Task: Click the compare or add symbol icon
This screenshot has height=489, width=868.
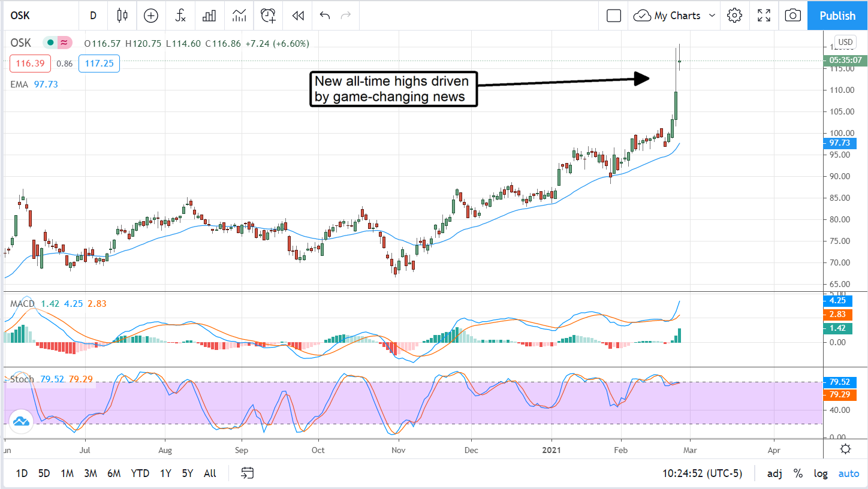Action: click(151, 16)
